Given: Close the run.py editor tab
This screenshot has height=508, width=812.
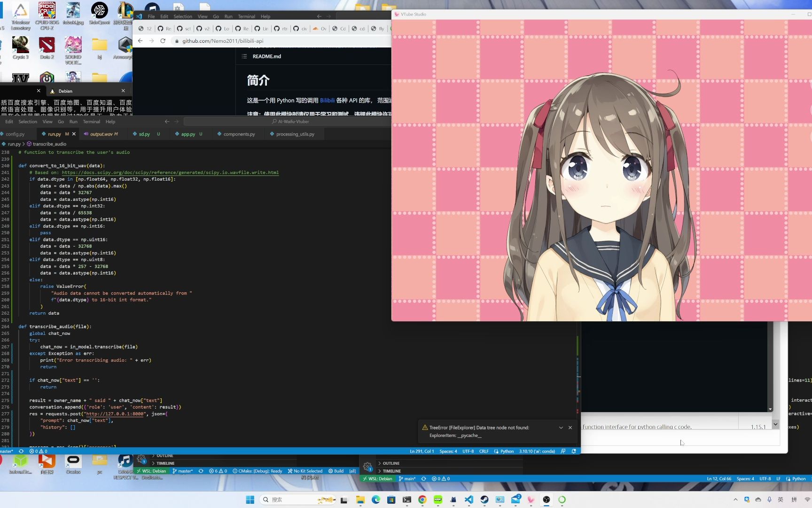Looking at the screenshot, I should [x=74, y=134].
